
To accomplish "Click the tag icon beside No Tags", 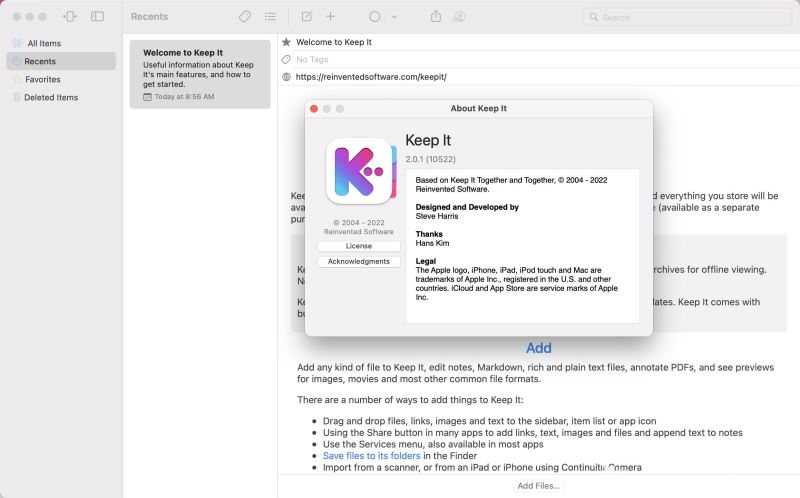I will click(x=286, y=59).
